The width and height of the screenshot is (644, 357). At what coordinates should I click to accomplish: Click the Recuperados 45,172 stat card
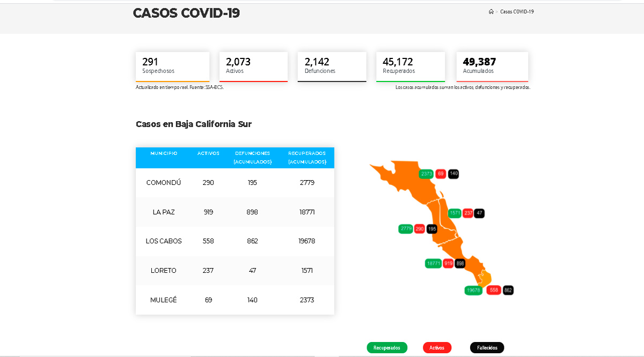pos(411,66)
